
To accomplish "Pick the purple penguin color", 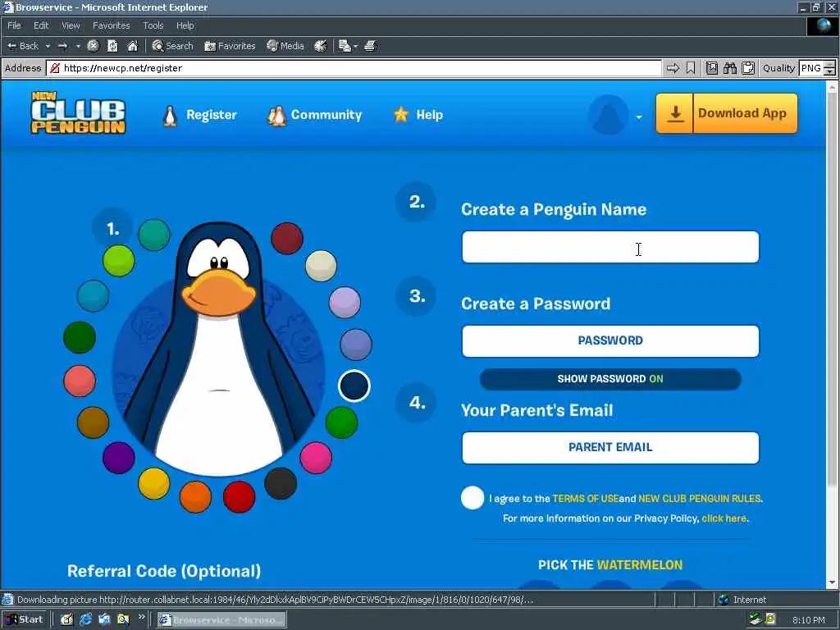I will click(118, 458).
